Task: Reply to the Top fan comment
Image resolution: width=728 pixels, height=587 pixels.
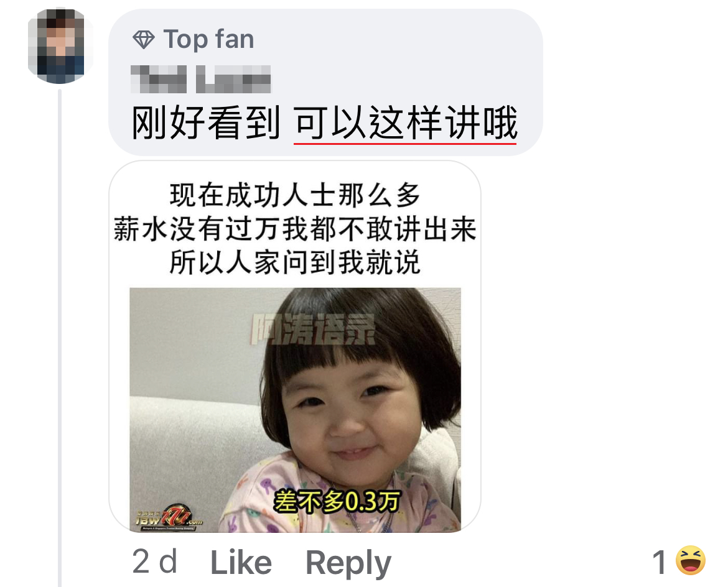Action: pyautogui.click(x=348, y=563)
